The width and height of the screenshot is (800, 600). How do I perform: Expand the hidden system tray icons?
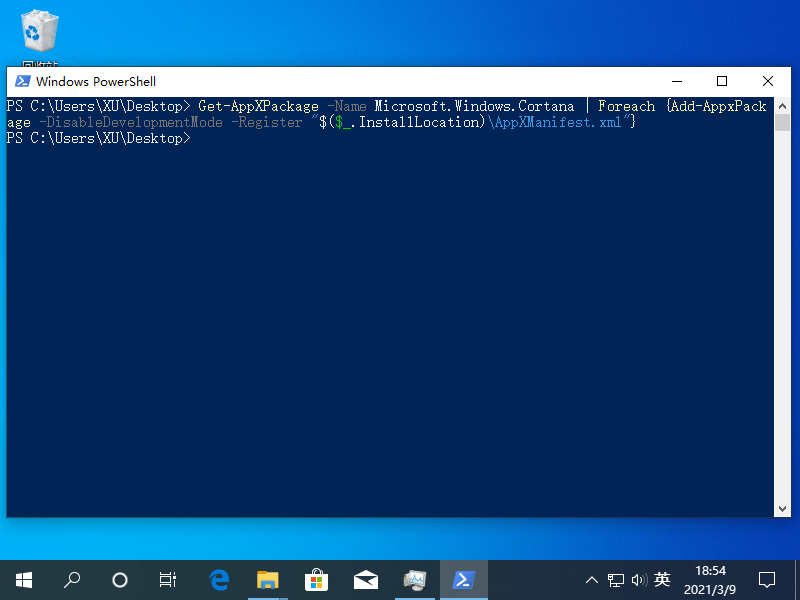592,580
